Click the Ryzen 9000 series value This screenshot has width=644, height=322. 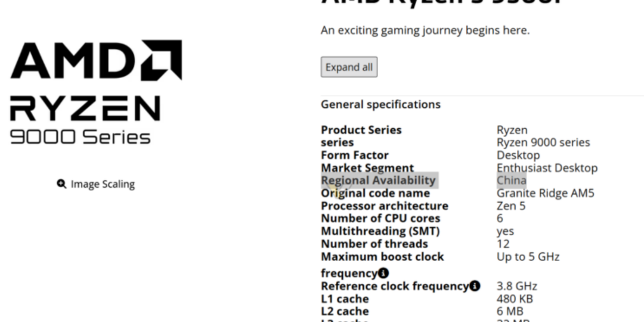pos(543,143)
